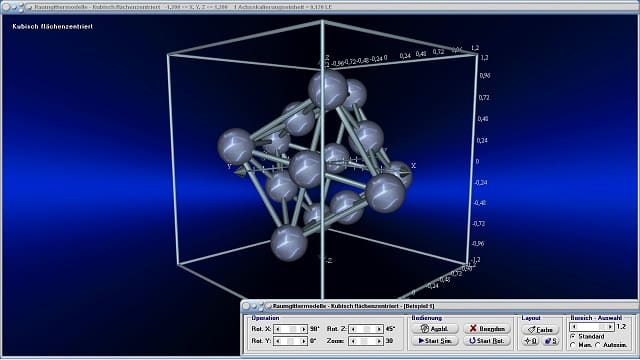Click the Start Rot. rotation button
Screen dimensions: 640x360
coord(487,341)
